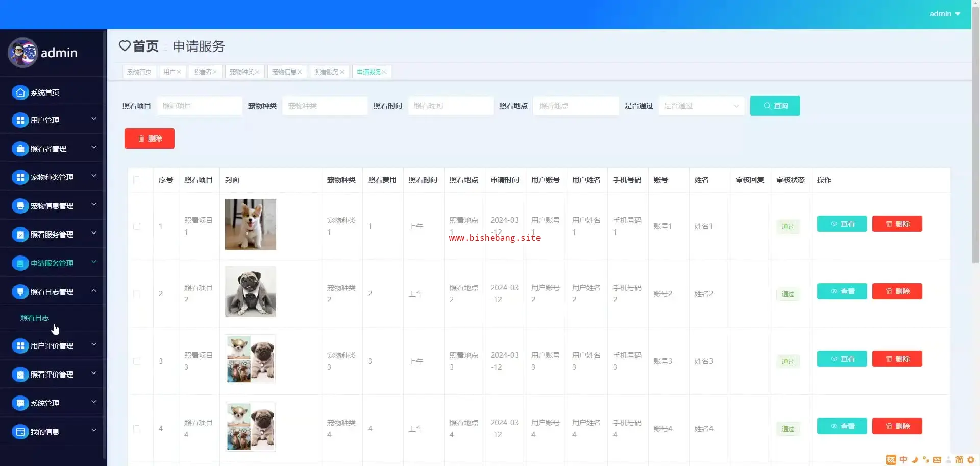Expand the 我的信息 menu chevron
980x466 pixels.
pos(94,431)
